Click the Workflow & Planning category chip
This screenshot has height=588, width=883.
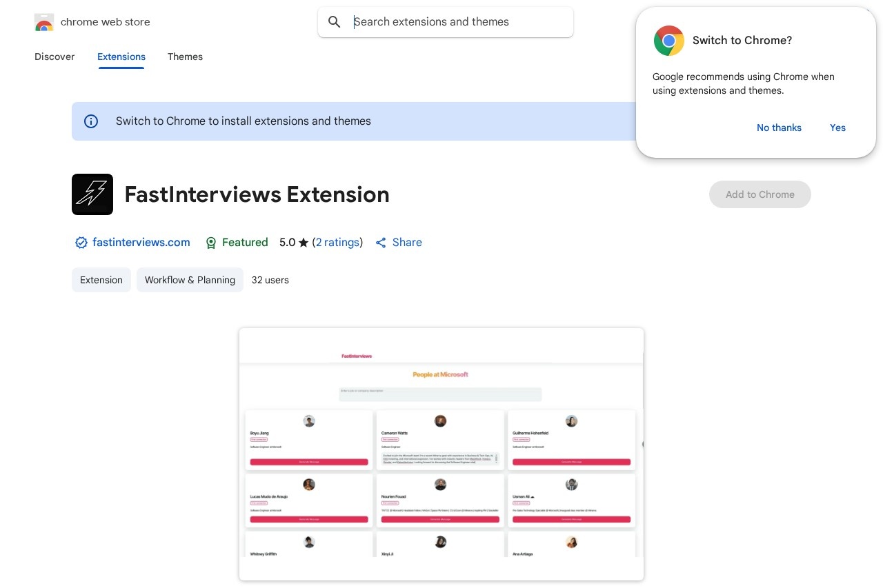190,280
